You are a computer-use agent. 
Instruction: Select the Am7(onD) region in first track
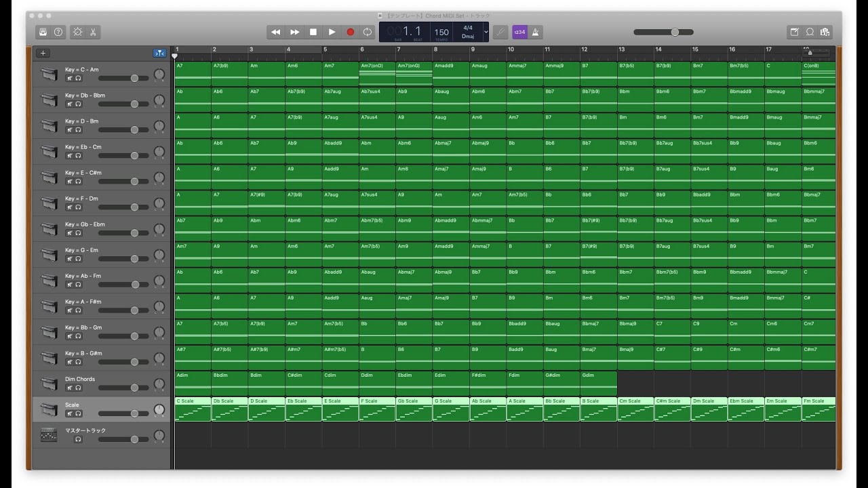coord(377,74)
